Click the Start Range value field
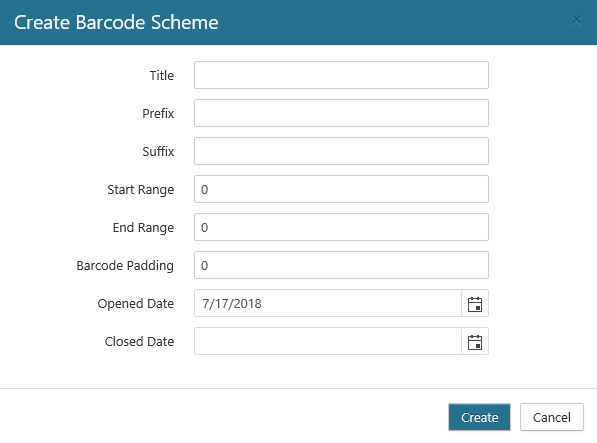The image size is (597, 443). point(341,189)
